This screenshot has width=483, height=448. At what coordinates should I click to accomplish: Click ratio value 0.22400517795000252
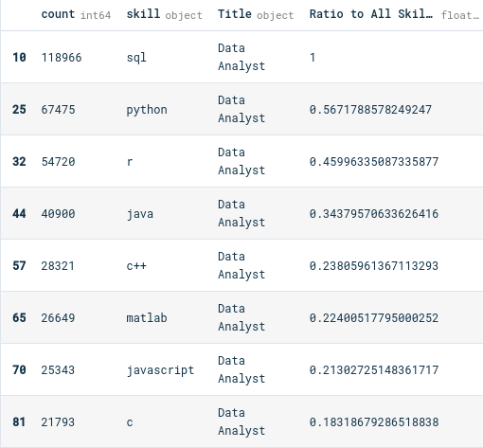[x=374, y=318]
